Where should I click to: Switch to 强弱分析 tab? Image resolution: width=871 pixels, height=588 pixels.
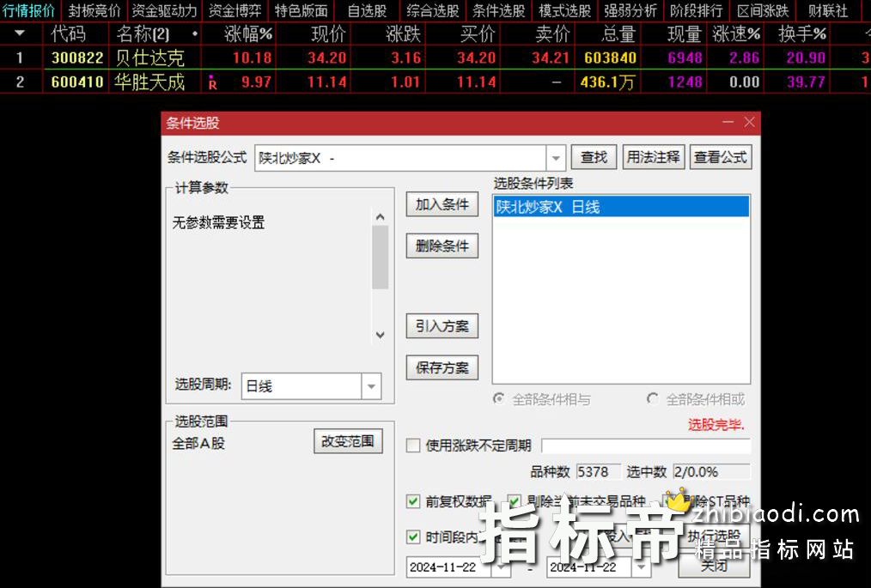click(x=630, y=10)
